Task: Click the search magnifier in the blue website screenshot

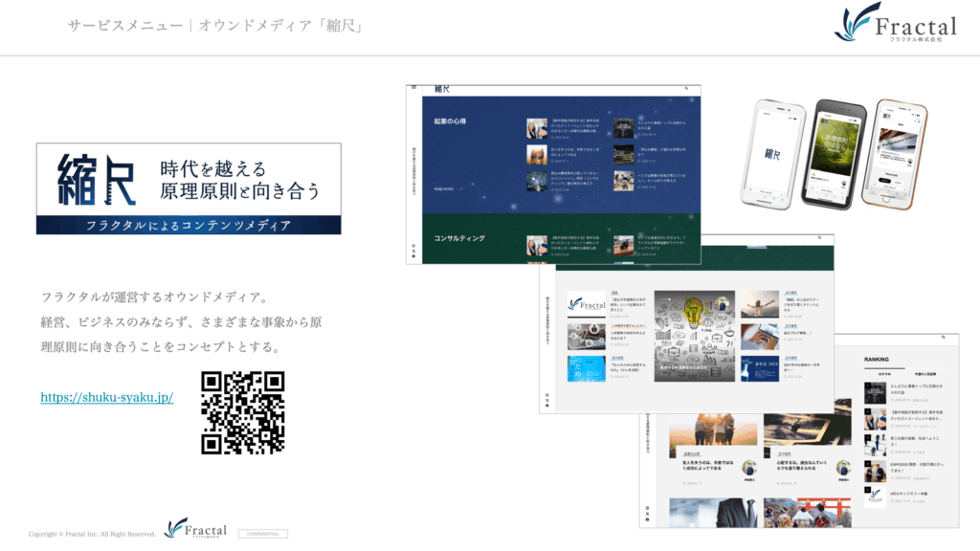Action: click(x=686, y=88)
